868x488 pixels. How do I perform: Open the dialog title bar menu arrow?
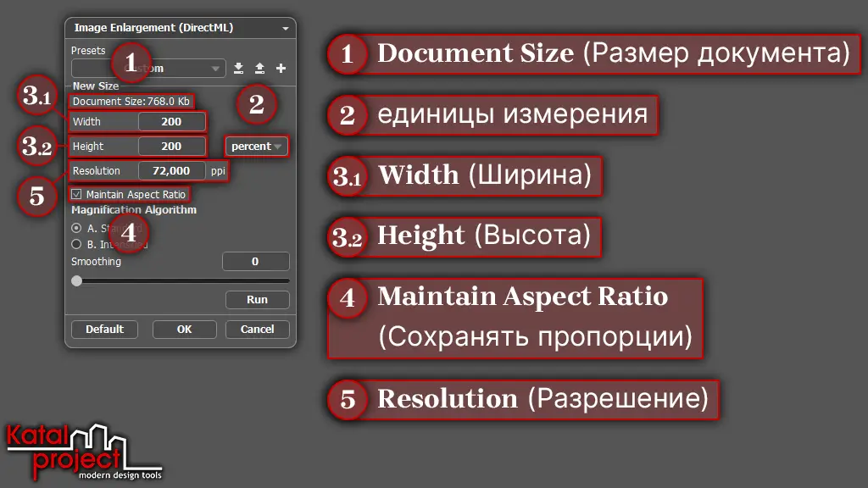pyautogui.click(x=286, y=29)
